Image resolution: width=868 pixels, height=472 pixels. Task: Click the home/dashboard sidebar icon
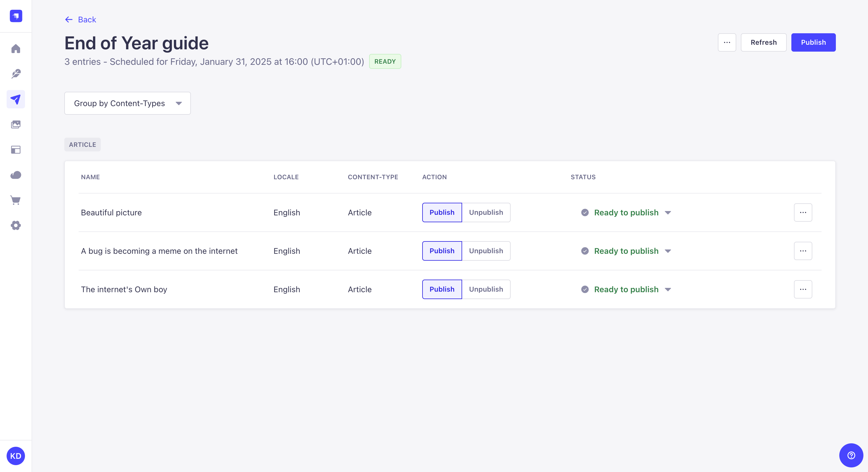[x=16, y=48]
